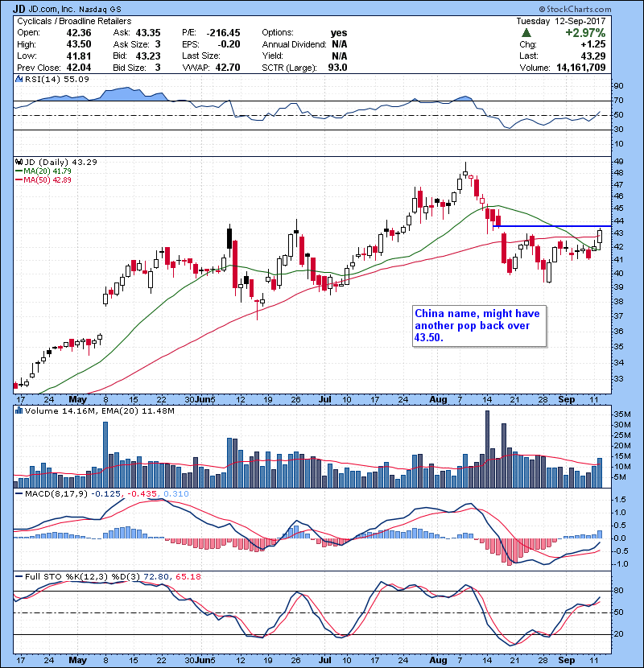
Task: Click the stochastic %K value 72.80
Action: pos(156,576)
